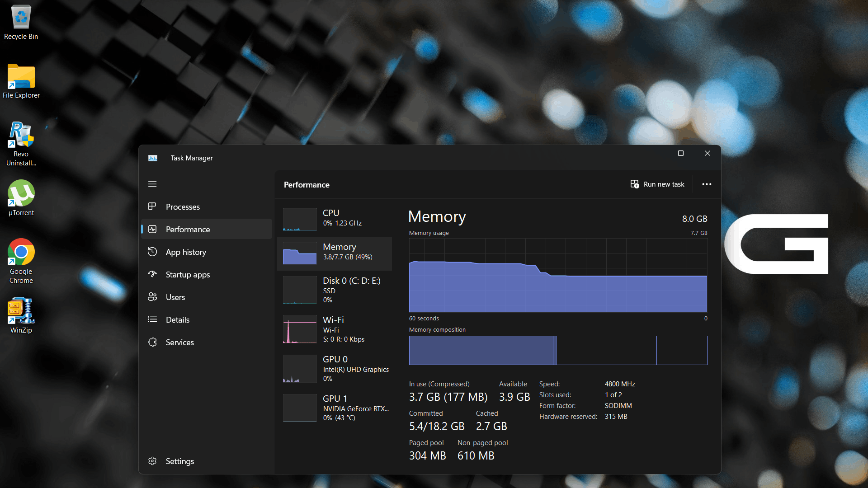Click the App history clock icon
The width and height of the screenshot is (868, 488).
pos(152,252)
